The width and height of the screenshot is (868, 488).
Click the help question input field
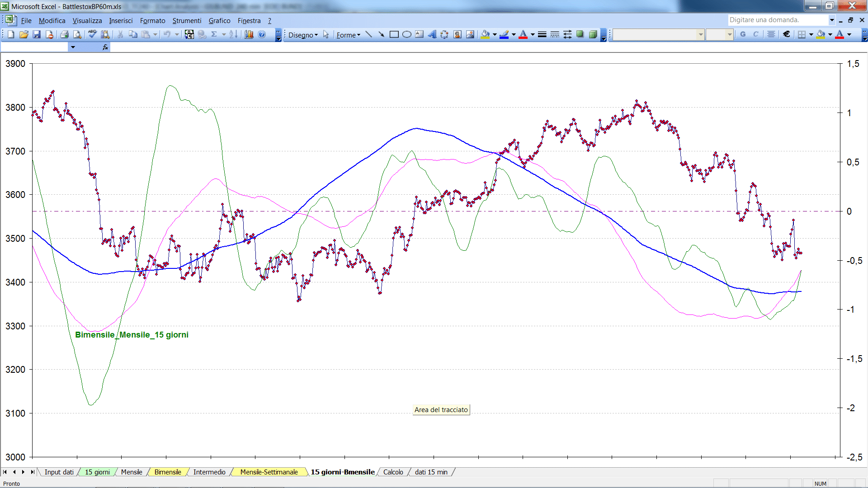(778, 20)
